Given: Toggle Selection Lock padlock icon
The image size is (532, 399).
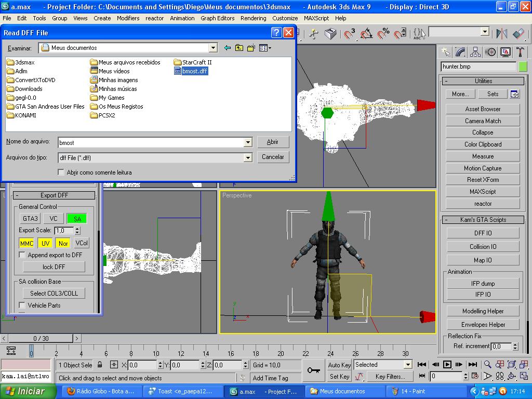Looking at the screenshot, I should click(x=100, y=365).
